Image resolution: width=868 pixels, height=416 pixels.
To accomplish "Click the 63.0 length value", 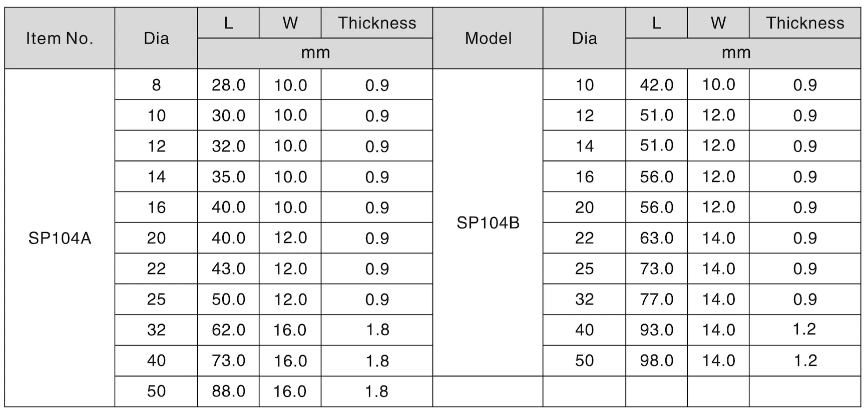I will click(x=656, y=238).
